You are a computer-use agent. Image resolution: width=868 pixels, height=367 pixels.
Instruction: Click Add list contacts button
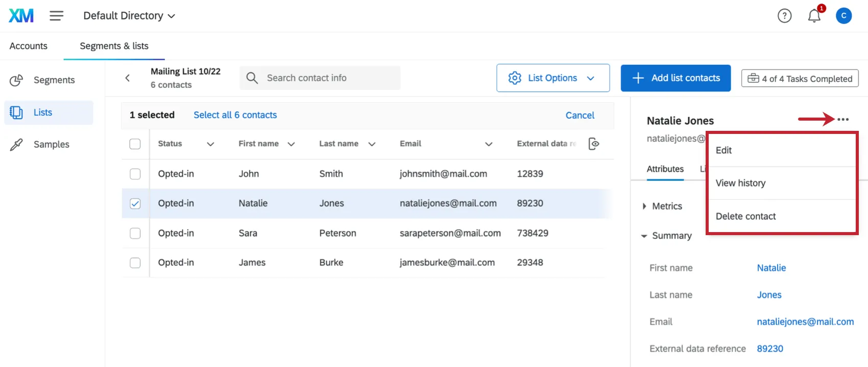[x=675, y=78]
